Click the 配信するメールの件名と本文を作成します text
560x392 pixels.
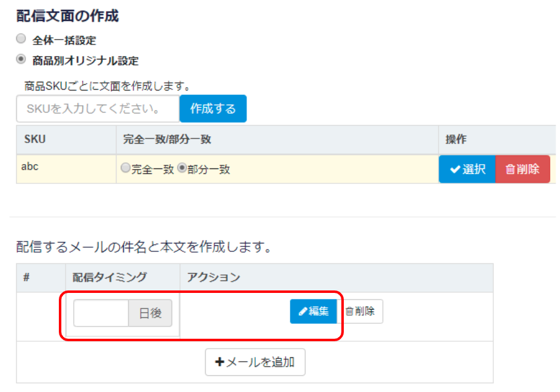click(144, 246)
